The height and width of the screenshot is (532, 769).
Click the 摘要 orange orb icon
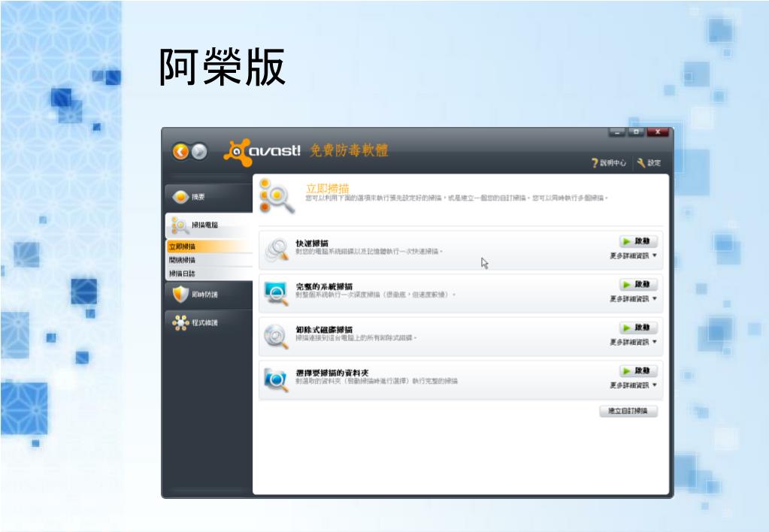tap(180, 197)
